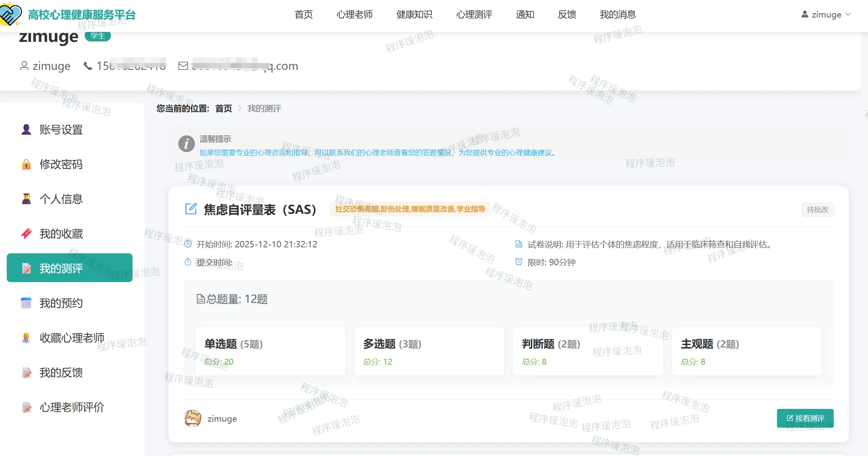Open the zimuge user dropdown menu

(x=826, y=15)
